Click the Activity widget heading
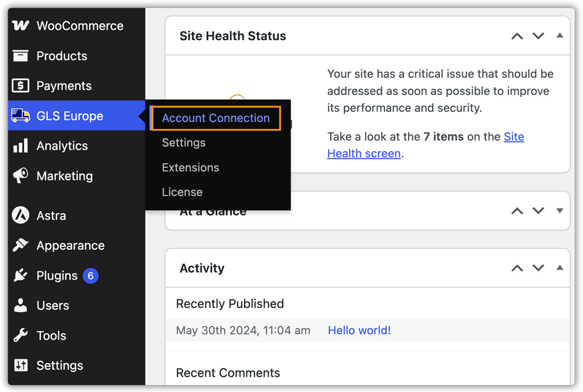The height and width of the screenshot is (392, 583). point(202,269)
